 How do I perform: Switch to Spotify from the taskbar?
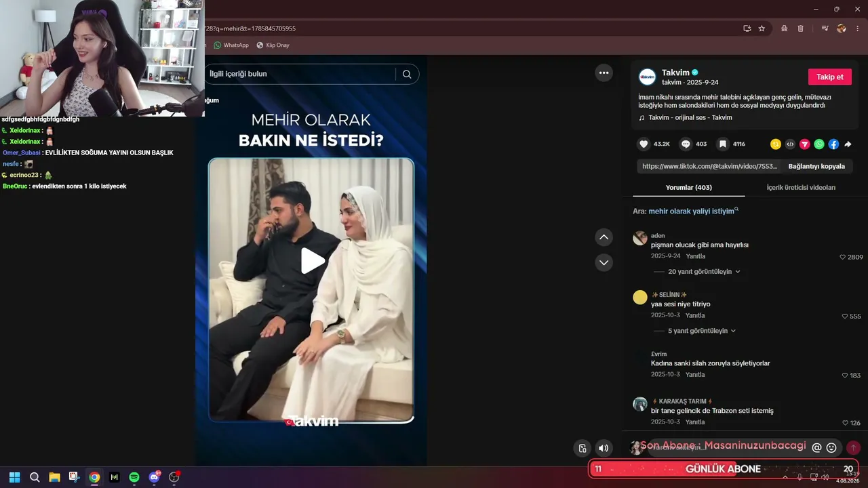click(134, 477)
